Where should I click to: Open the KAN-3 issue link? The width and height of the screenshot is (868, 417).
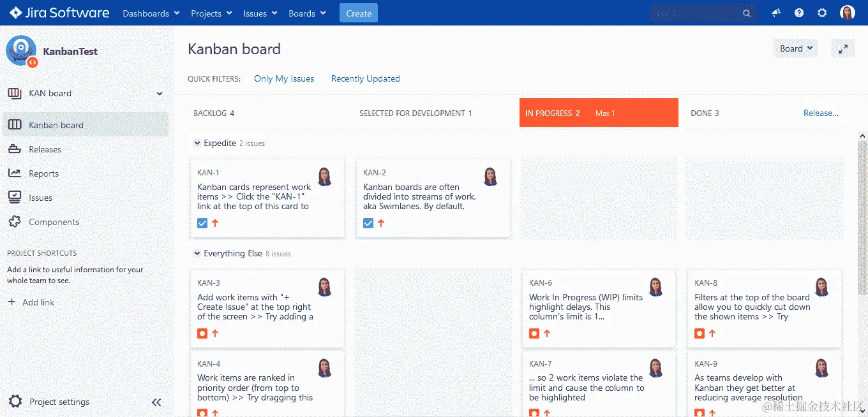(209, 283)
